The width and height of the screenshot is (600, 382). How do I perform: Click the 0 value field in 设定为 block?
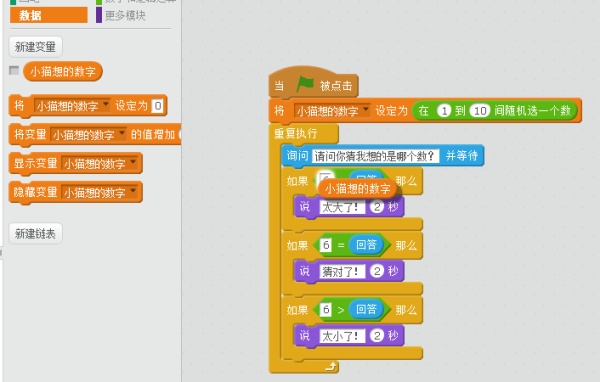click(x=158, y=106)
